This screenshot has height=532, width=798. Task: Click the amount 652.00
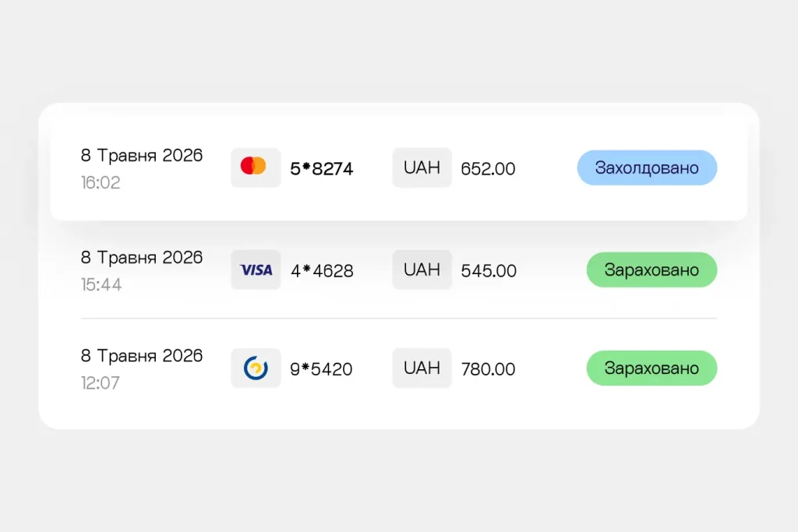click(x=488, y=168)
